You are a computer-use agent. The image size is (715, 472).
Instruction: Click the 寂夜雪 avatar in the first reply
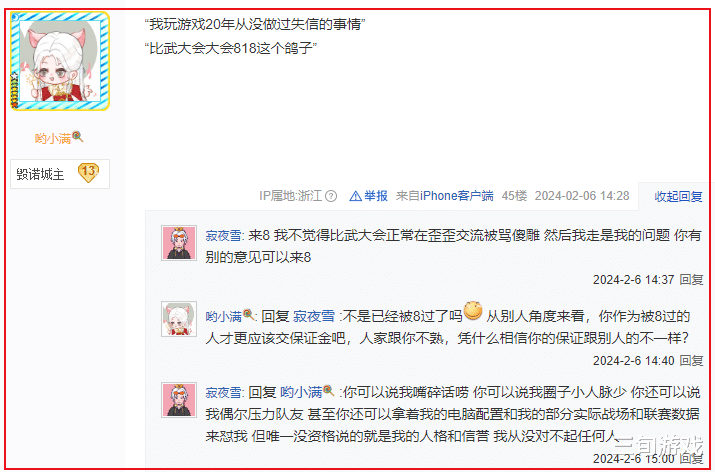(179, 243)
